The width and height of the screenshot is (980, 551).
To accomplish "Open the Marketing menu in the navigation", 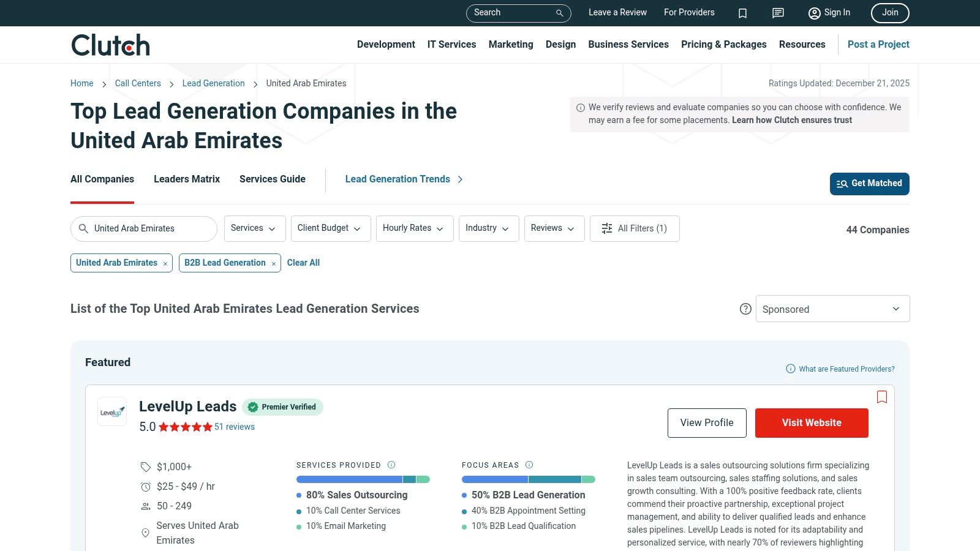I will (510, 44).
